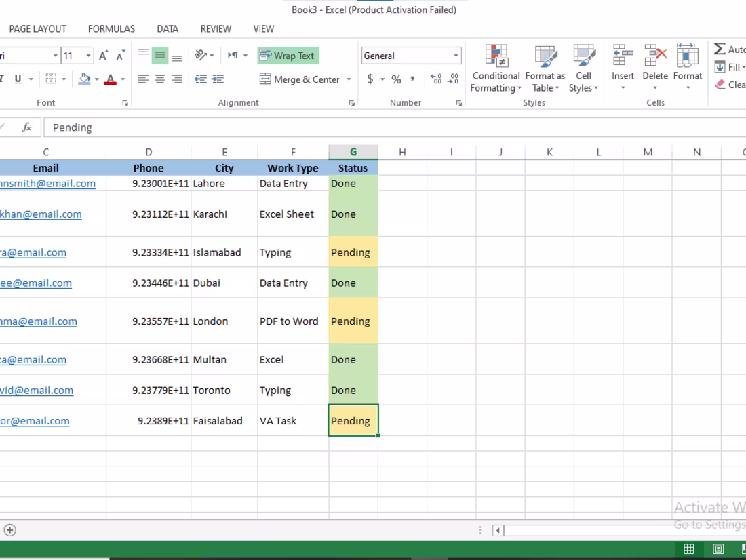Decrease the indent
The width and height of the screenshot is (746, 560).
point(201,79)
